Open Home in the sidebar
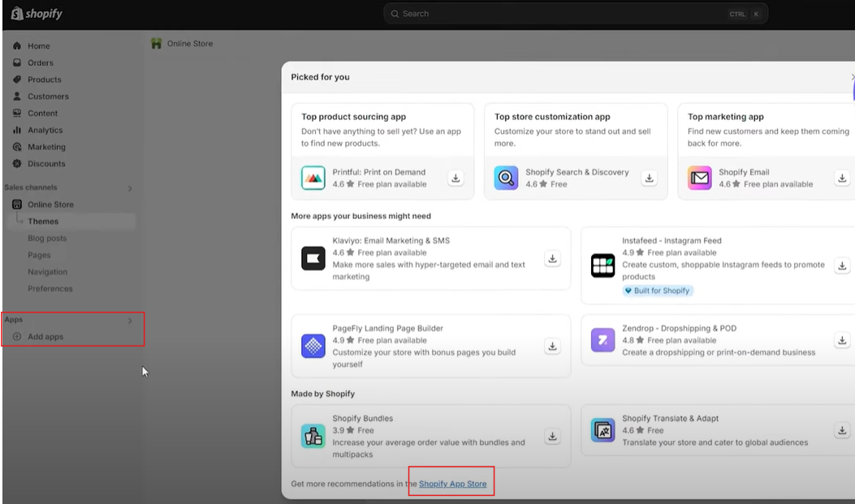The height and width of the screenshot is (504, 855). 39,45
